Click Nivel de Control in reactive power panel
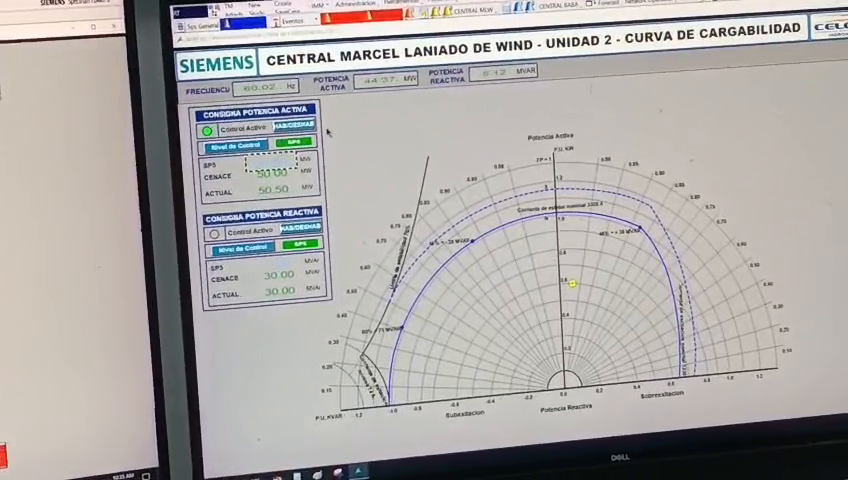The height and width of the screenshot is (480, 848). click(243, 249)
